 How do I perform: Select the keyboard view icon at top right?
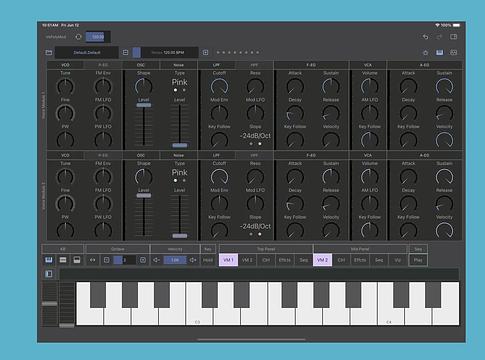point(440,52)
